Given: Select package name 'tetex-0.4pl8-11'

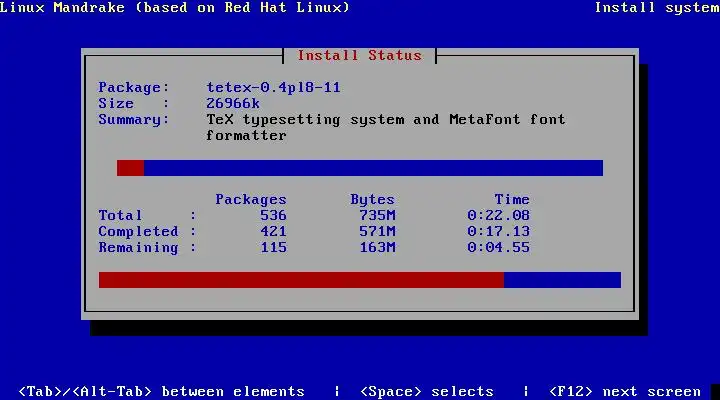Looking at the screenshot, I should pyautogui.click(x=273, y=87).
